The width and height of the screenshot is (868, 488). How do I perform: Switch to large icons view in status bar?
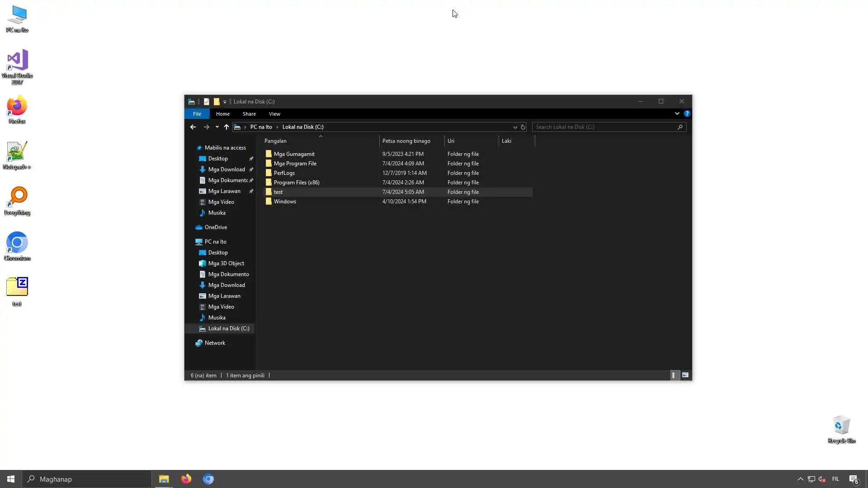[x=685, y=375]
